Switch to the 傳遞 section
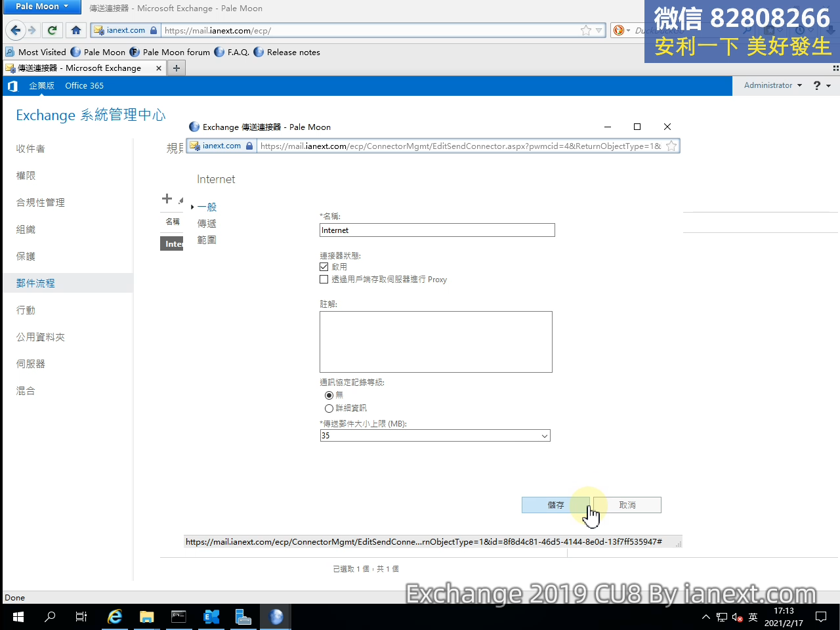The height and width of the screenshot is (630, 840). point(207,224)
